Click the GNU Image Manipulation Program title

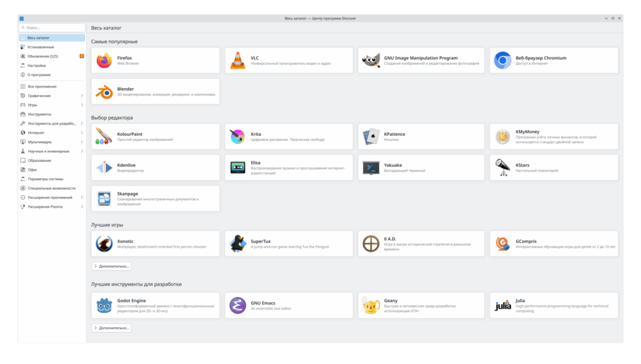point(421,58)
